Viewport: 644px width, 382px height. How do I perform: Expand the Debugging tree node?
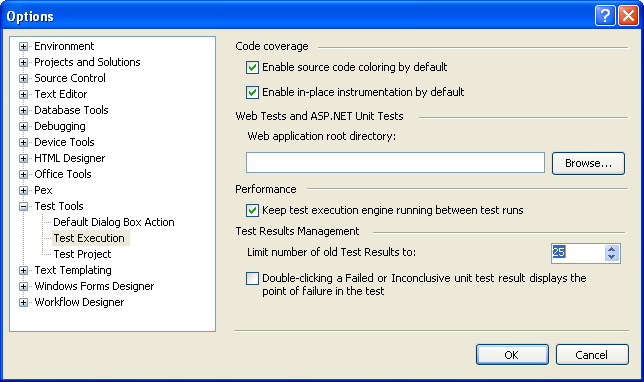coord(23,127)
